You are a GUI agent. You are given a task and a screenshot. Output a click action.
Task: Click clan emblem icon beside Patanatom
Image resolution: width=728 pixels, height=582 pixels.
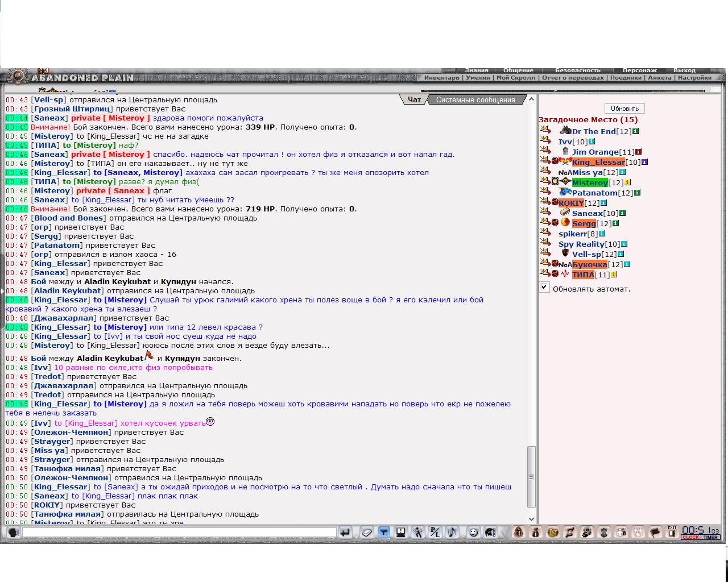tap(565, 192)
